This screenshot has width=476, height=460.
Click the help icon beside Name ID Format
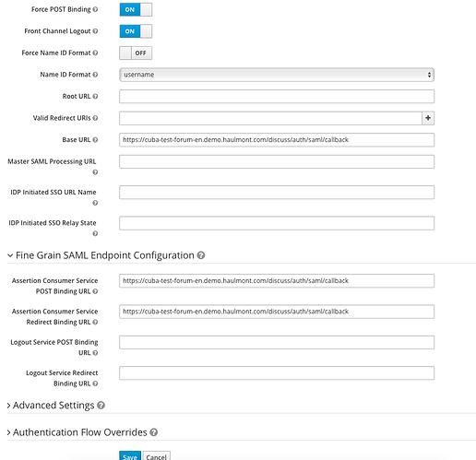[x=95, y=75]
